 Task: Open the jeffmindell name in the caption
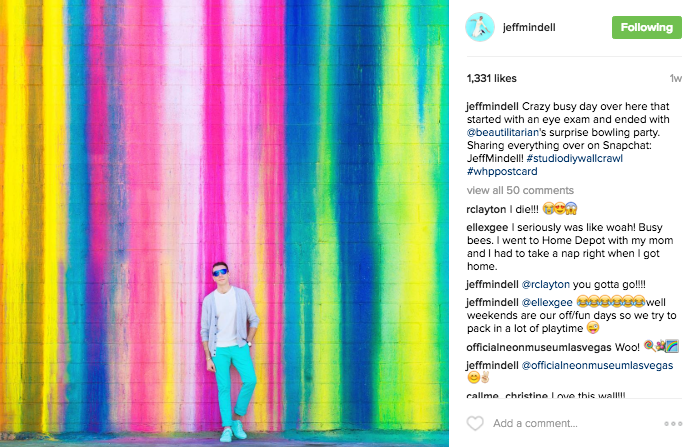(x=492, y=106)
